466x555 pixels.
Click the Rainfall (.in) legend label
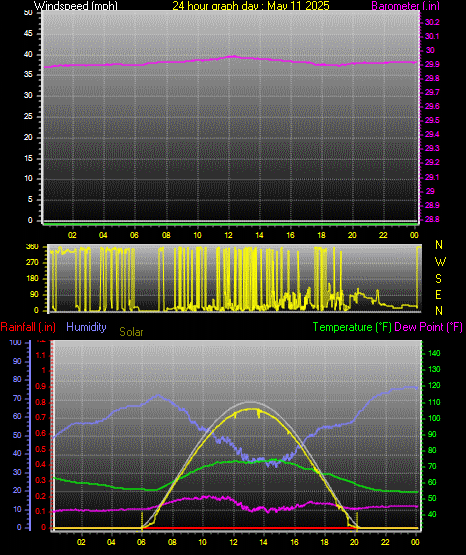pos(28,327)
